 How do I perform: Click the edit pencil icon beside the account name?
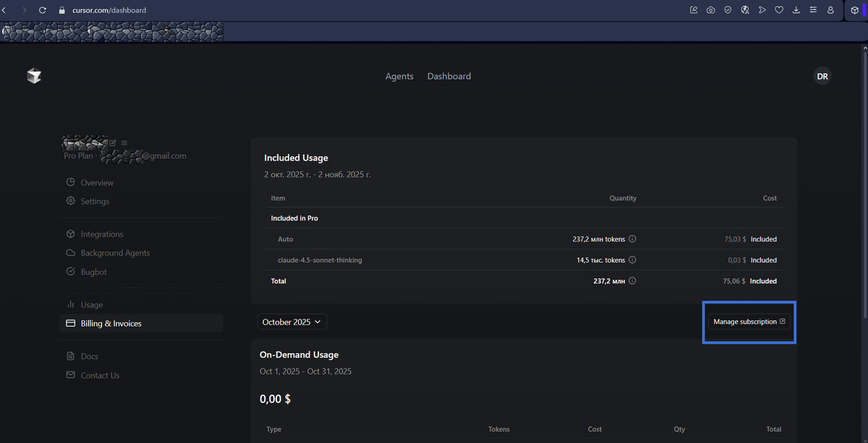tap(113, 143)
